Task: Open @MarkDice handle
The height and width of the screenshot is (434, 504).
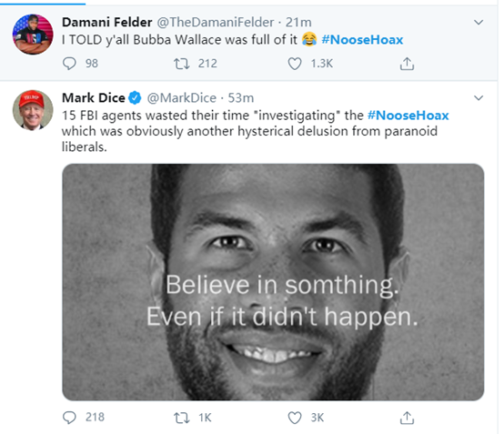Action: (x=182, y=97)
